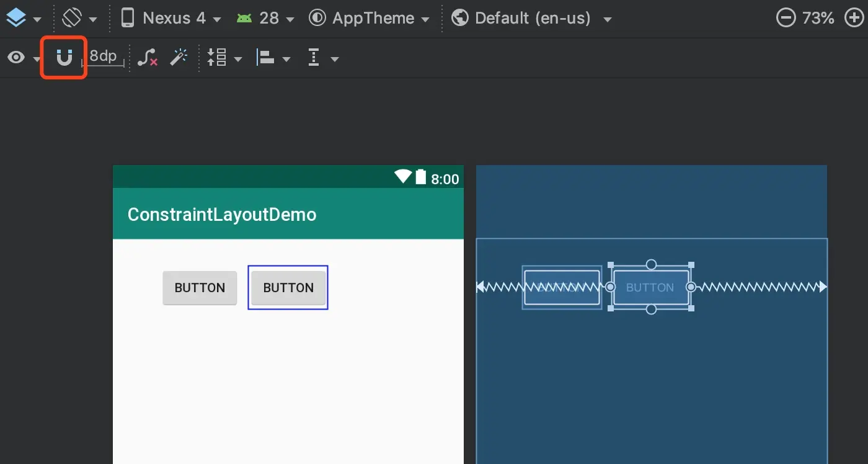This screenshot has height=464, width=868.
Task: Click the Wi-Fi icon in the preview status bar
Action: click(x=403, y=177)
